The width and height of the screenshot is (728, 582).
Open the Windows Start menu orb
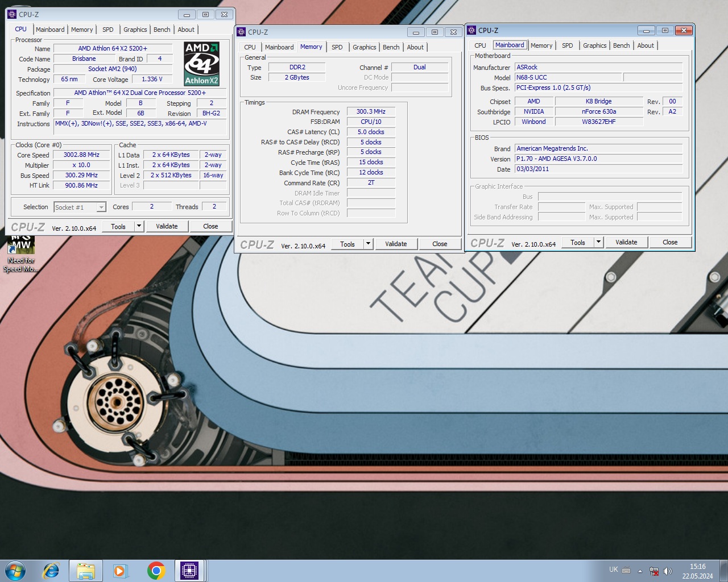click(15, 571)
